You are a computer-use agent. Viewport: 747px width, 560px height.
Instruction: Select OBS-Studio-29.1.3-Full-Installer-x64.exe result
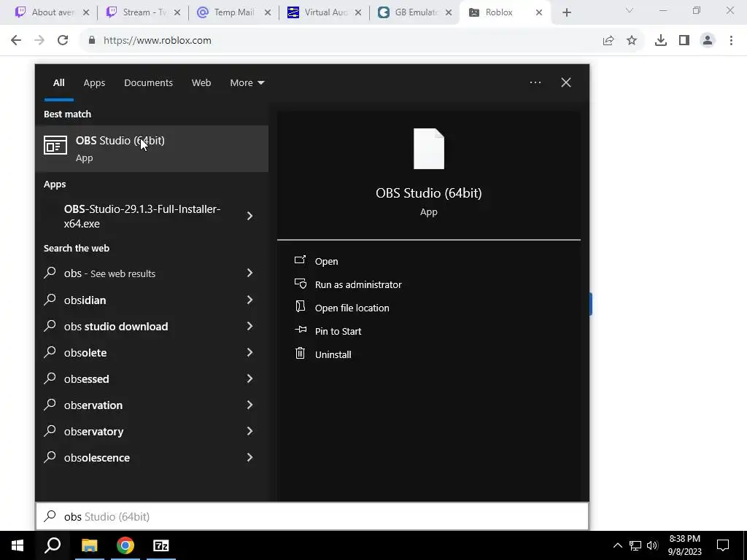point(142,216)
